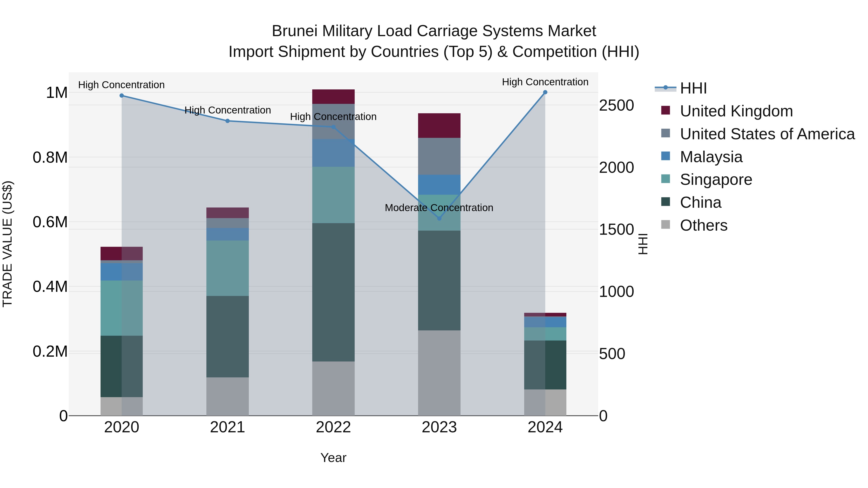
Task: Click the y-axis tick label 0.6M
Action: [50, 222]
